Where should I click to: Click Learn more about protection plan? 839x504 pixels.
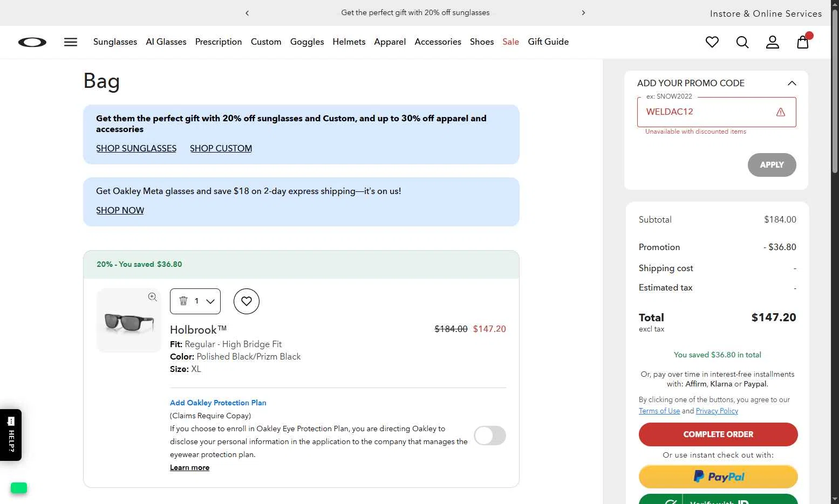190,467
